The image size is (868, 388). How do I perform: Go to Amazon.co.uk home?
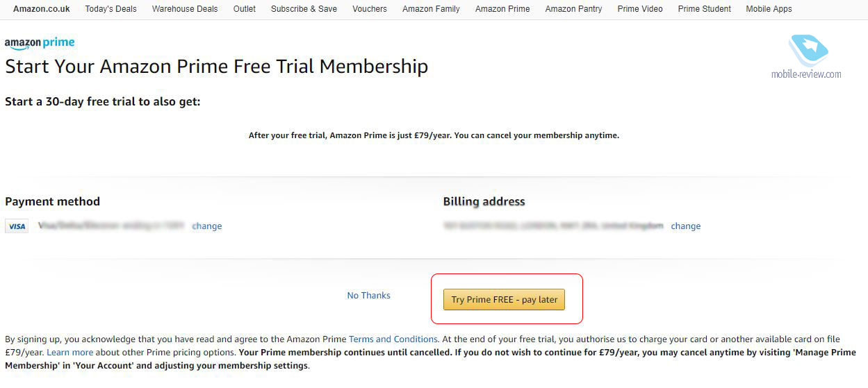pyautogui.click(x=42, y=9)
